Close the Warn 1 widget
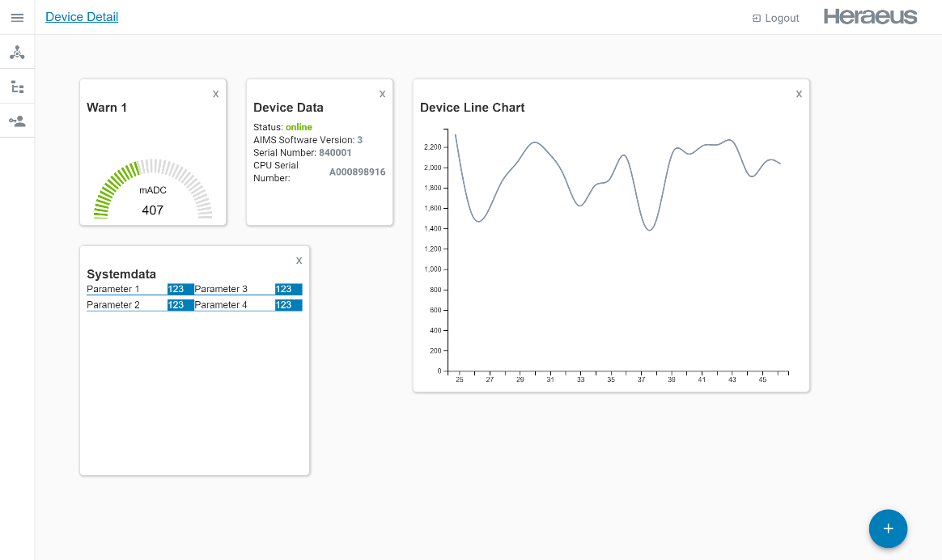Screen dimensions: 942x560 click(215, 94)
